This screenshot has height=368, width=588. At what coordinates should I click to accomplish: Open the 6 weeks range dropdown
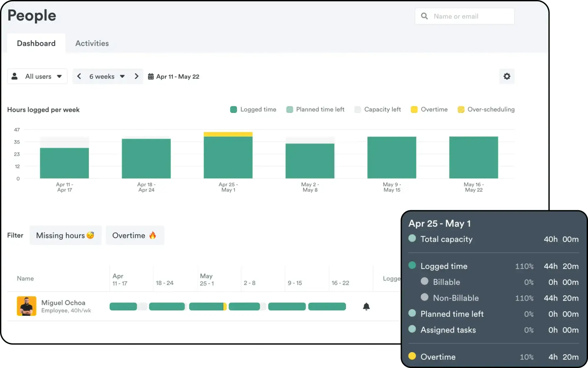click(x=107, y=77)
